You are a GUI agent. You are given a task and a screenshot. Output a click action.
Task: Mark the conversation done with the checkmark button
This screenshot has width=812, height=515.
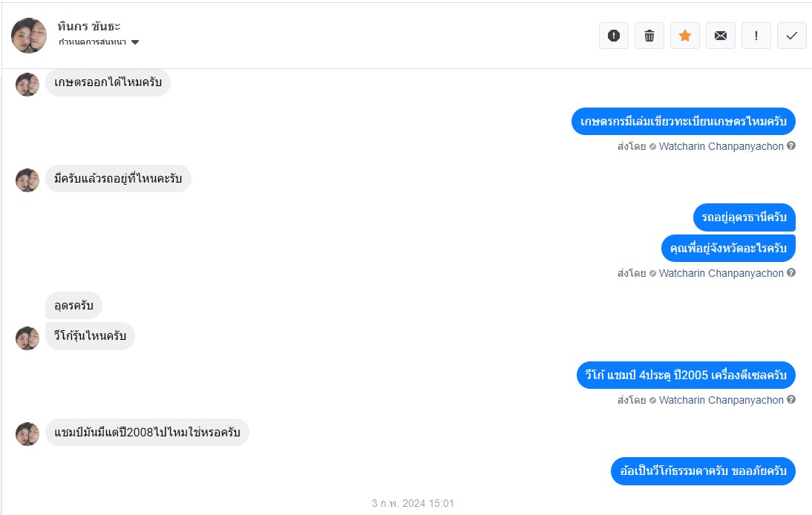click(791, 36)
